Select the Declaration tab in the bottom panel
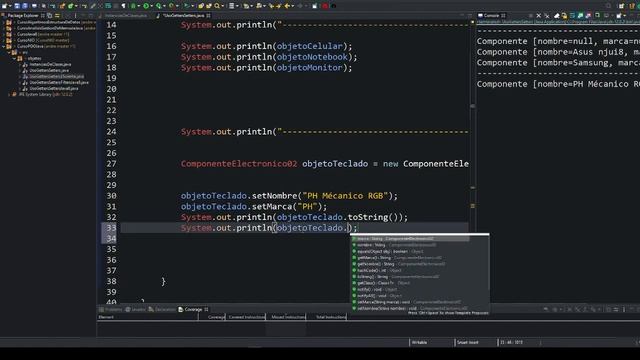Image resolution: width=640 pixels, height=360 pixels. [x=162, y=309]
